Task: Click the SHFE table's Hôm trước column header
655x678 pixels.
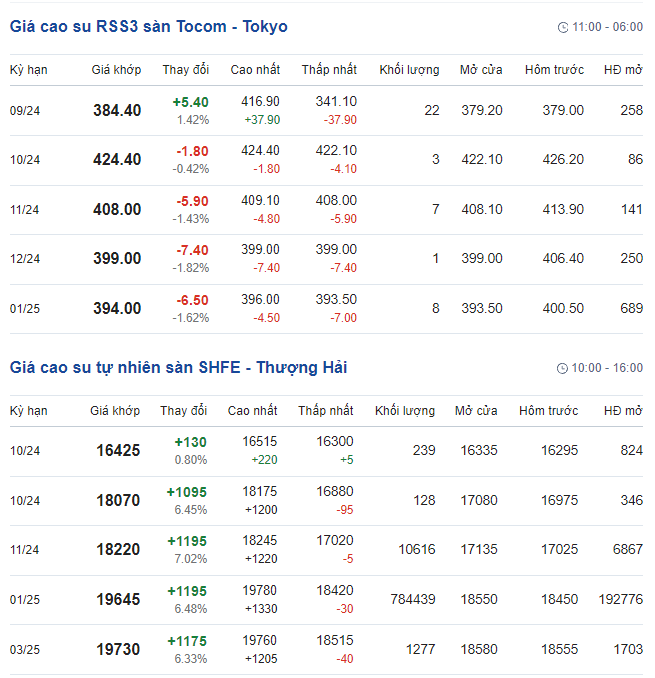Action: coord(549,411)
